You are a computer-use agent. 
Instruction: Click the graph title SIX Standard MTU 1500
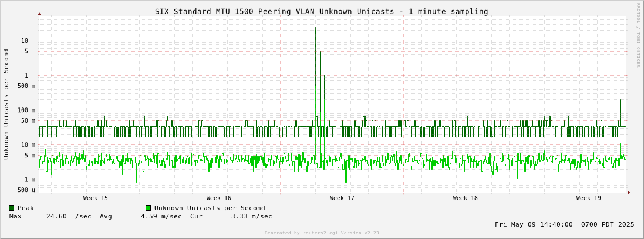click(x=321, y=11)
